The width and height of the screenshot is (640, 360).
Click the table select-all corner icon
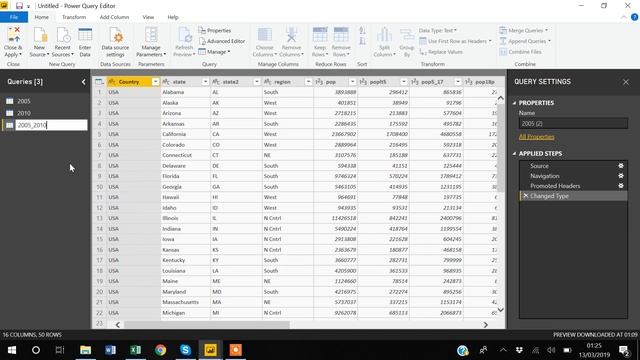coord(99,82)
